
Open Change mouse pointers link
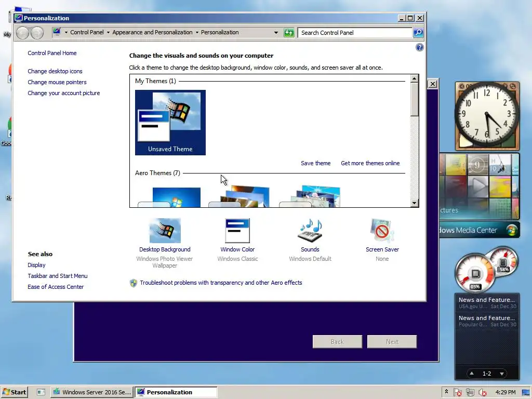(x=57, y=82)
